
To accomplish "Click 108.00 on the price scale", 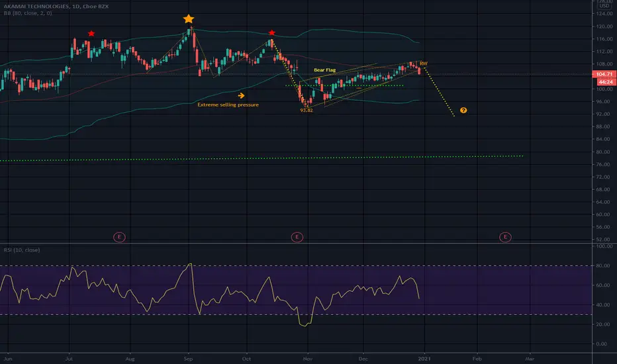I will point(604,64).
